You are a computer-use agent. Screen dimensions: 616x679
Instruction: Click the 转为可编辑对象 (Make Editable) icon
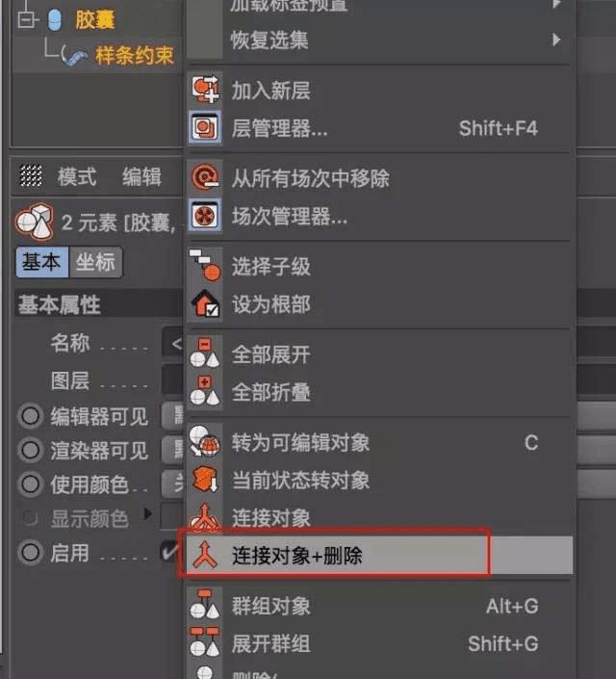[x=206, y=443]
